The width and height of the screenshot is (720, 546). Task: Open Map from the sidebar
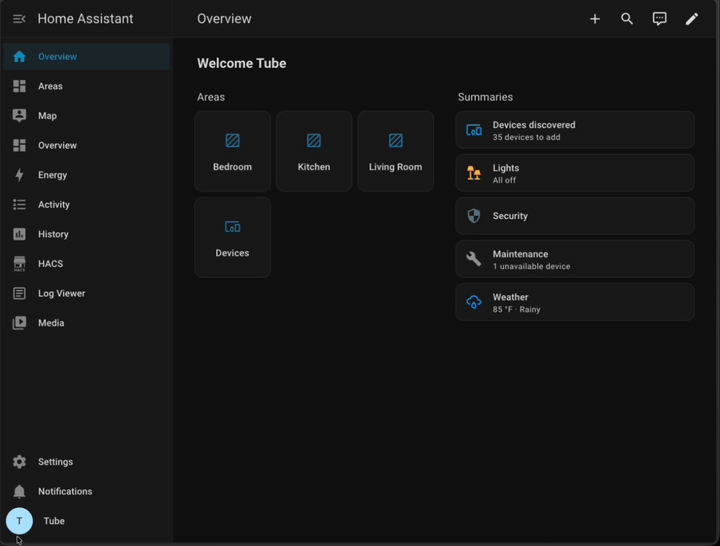tap(86, 115)
